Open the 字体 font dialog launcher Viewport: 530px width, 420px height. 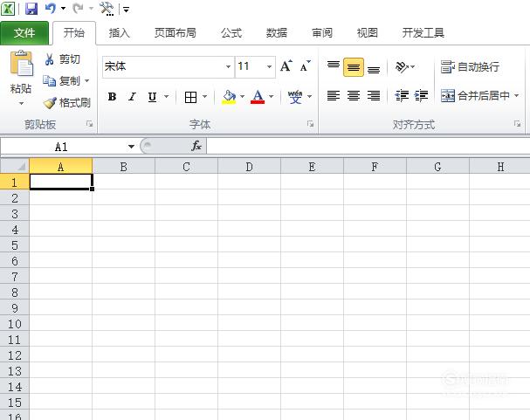pos(310,124)
